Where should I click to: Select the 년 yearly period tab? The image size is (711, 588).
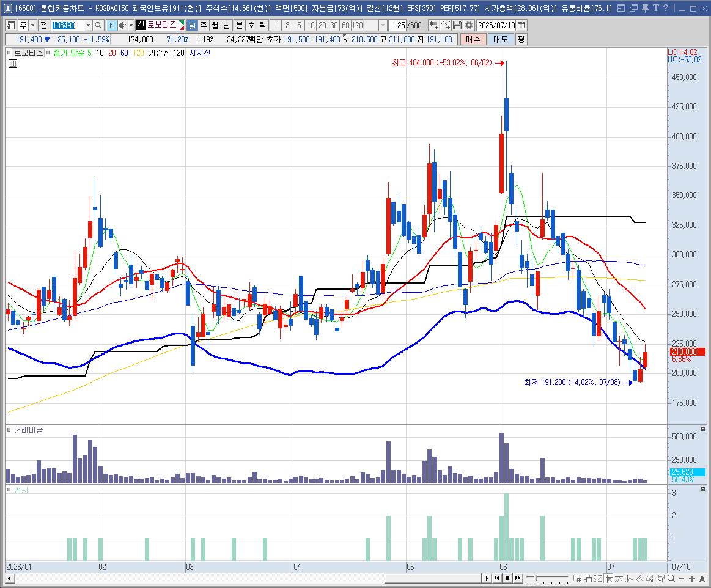click(227, 26)
